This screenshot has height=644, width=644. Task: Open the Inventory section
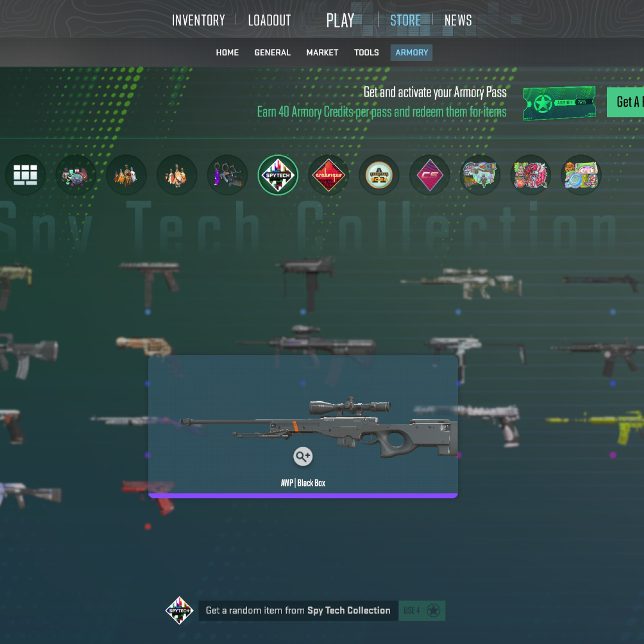pos(199,20)
